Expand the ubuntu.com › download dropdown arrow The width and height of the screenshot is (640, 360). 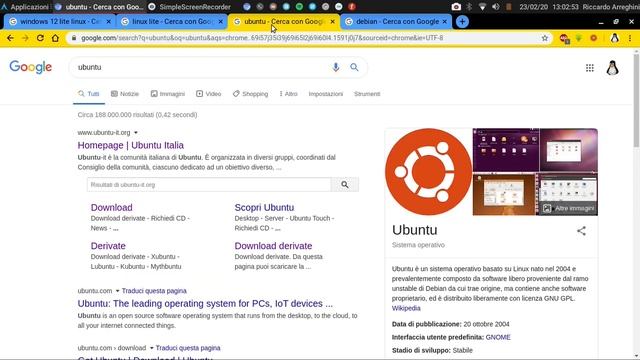click(x=151, y=348)
